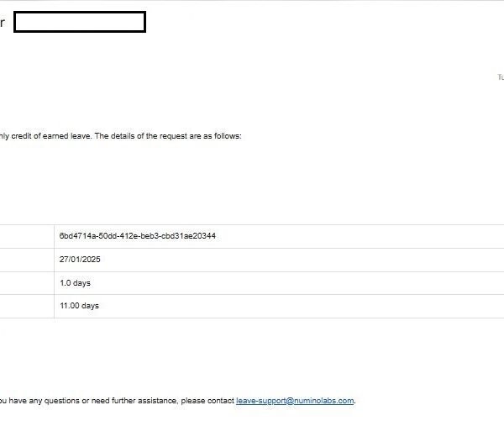Image resolution: width=504 pixels, height=426 pixels.
Task: Click the 'need further assistance' text
Action: (x=126, y=401)
